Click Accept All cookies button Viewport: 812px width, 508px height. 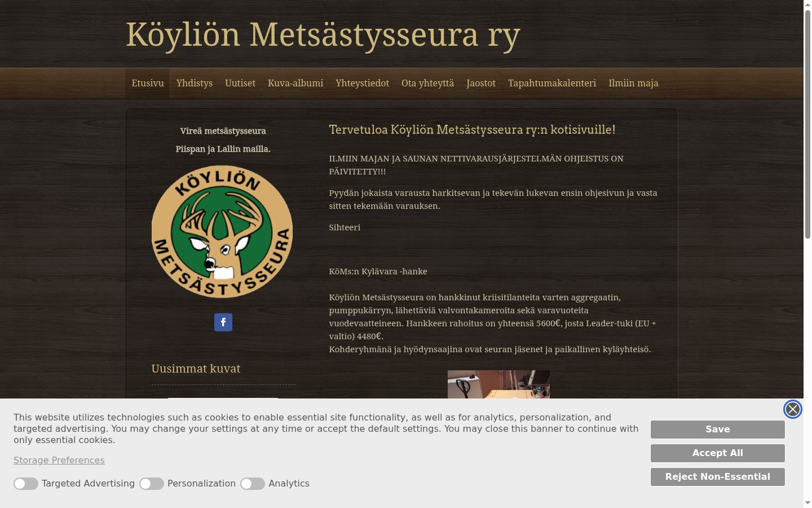pos(718,453)
